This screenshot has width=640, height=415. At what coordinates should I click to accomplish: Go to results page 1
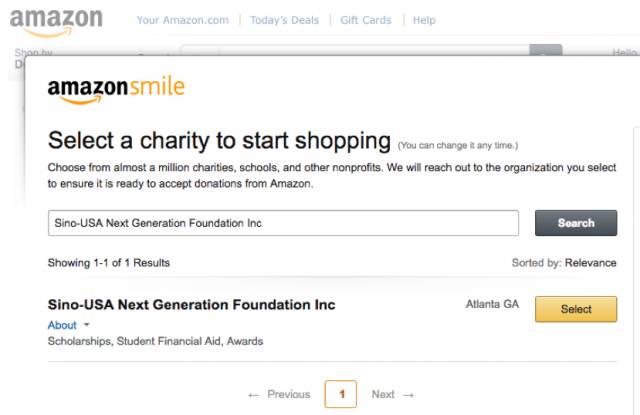[341, 394]
